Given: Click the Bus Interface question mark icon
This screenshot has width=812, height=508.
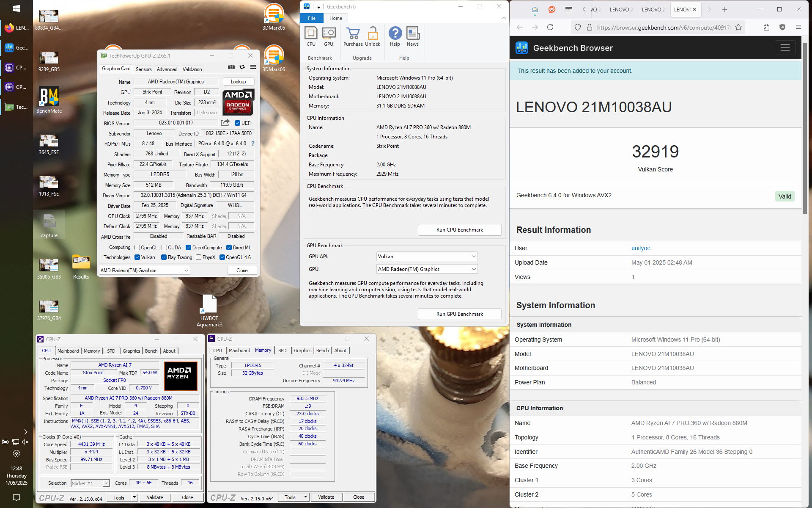Looking at the screenshot, I should click(x=253, y=144).
